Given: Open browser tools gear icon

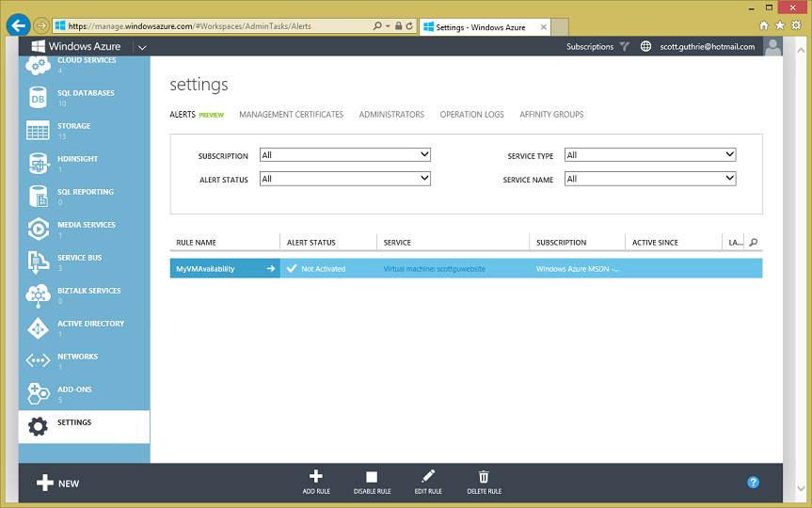Looking at the screenshot, I should click(796, 25).
